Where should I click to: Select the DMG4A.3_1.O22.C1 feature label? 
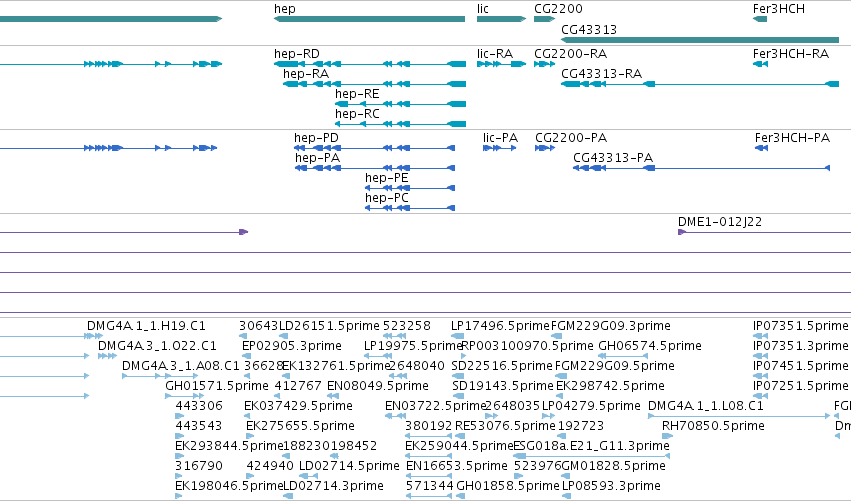coord(157,346)
